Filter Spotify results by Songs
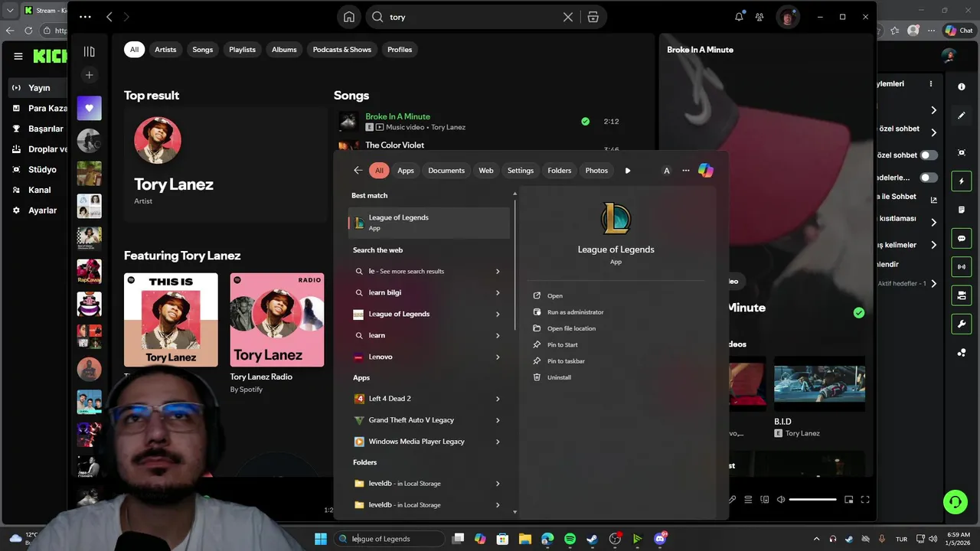The height and width of the screenshot is (551, 980). tap(203, 50)
